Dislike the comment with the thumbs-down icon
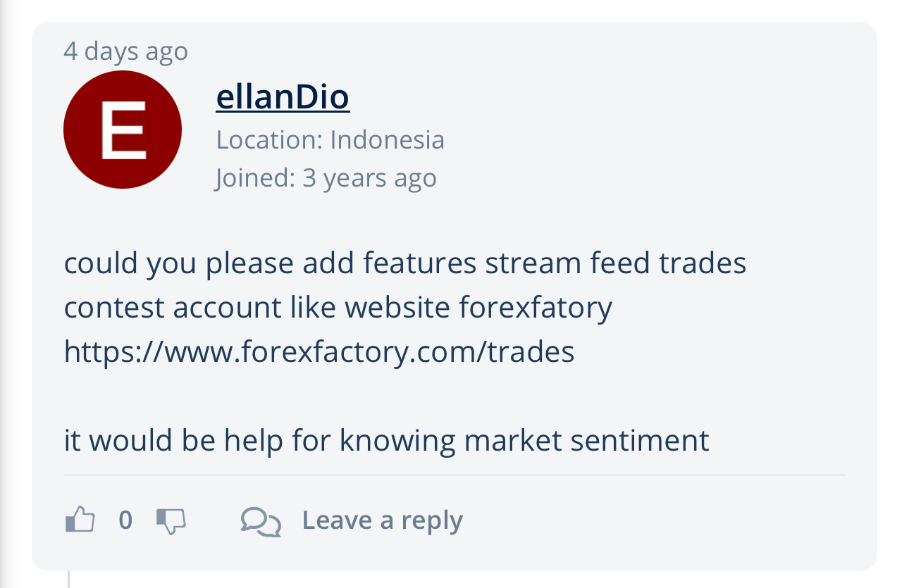The image size is (909, 588). [171, 521]
